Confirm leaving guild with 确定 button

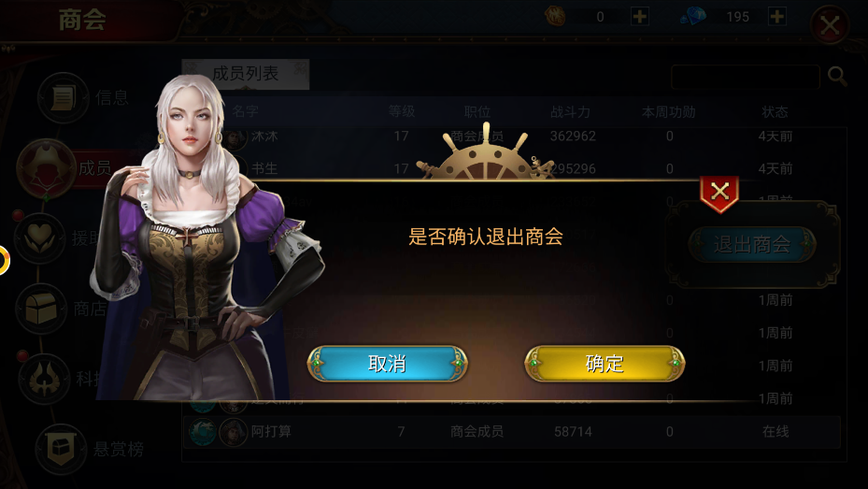[605, 364]
